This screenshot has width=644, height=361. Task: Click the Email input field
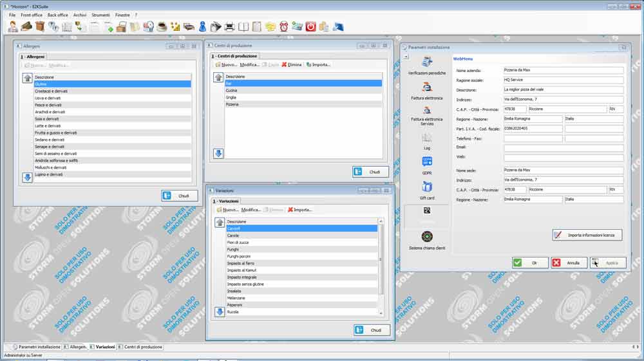tap(563, 147)
